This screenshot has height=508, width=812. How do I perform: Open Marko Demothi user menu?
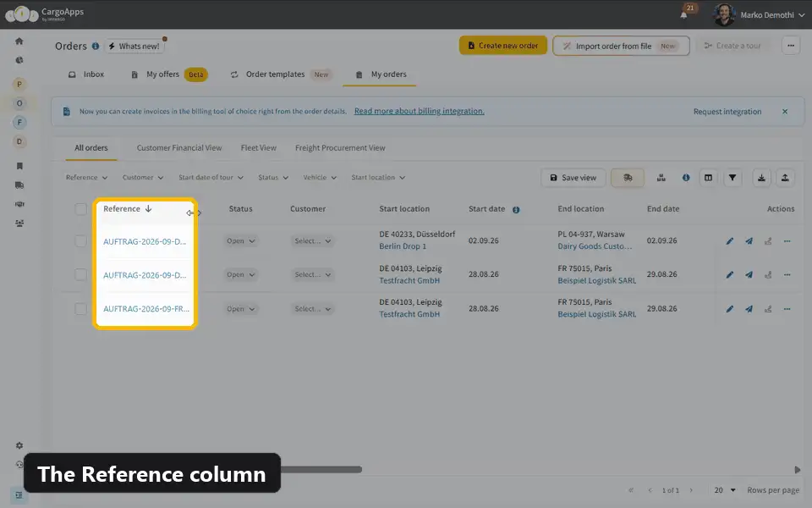(760, 14)
